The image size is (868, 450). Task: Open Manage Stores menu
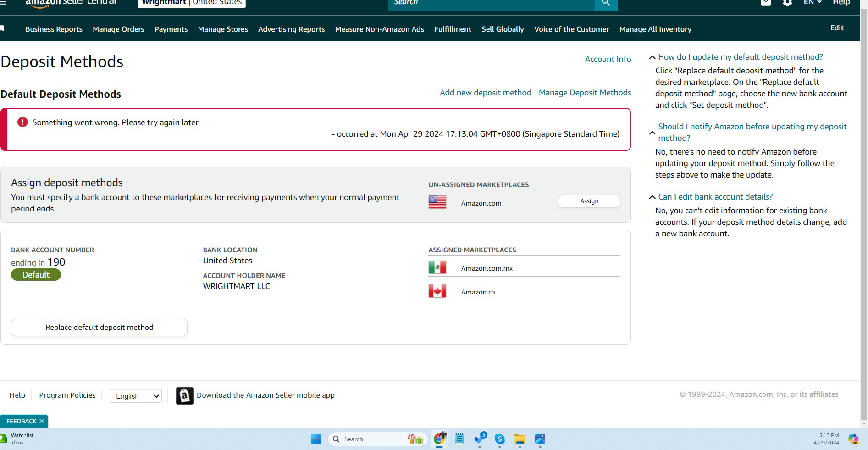[x=223, y=29]
